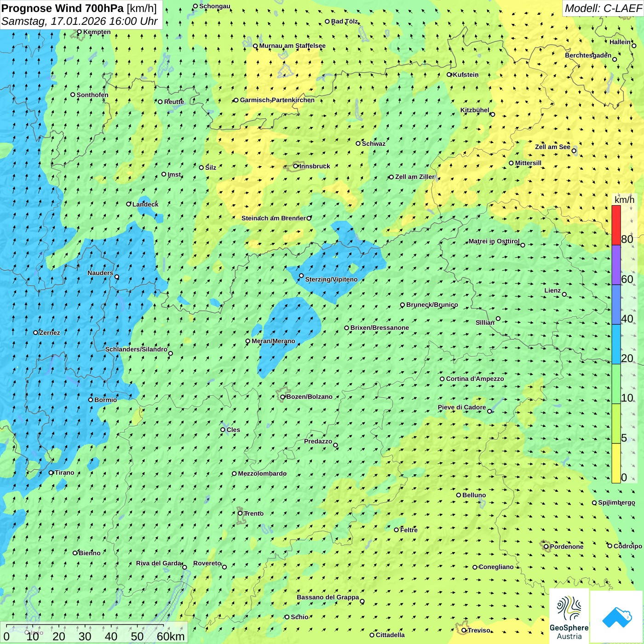Click the Feltre city label
The height and width of the screenshot is (644, 644).
(408, 530)
